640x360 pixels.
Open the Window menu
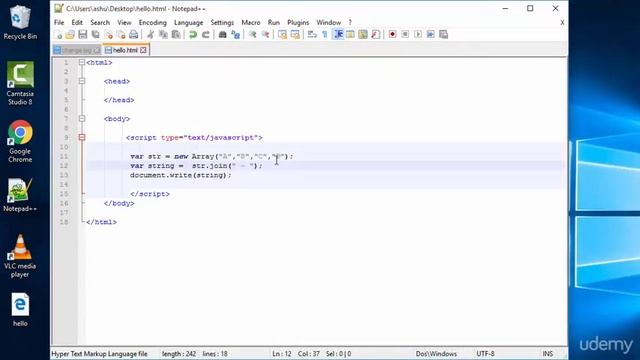pos(329,22)
